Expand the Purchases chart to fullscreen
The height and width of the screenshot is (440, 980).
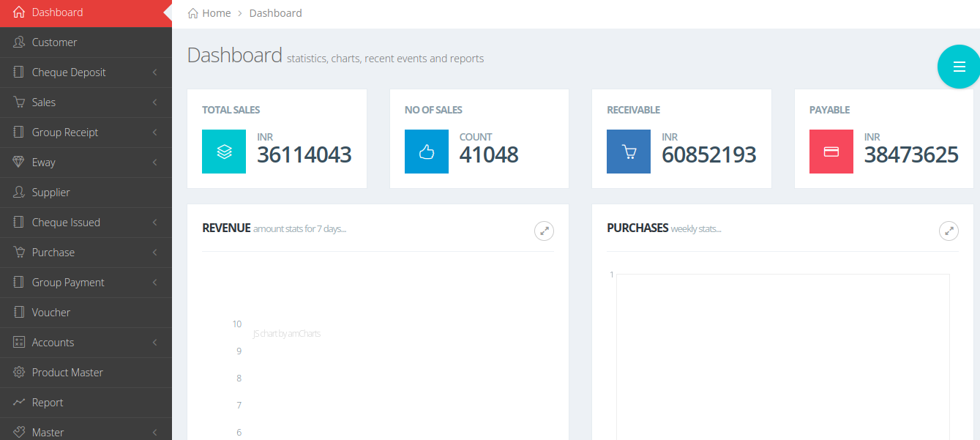(x=949, y=231)
